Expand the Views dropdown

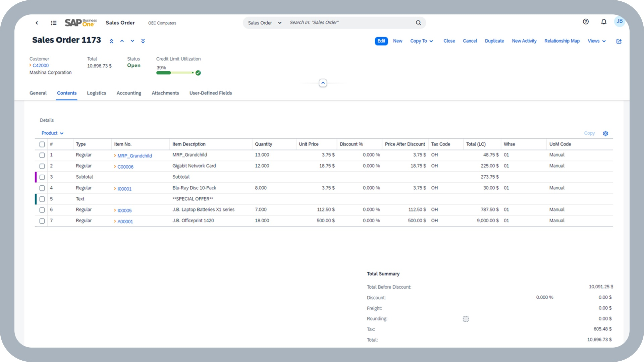click(x=597, y=41)
